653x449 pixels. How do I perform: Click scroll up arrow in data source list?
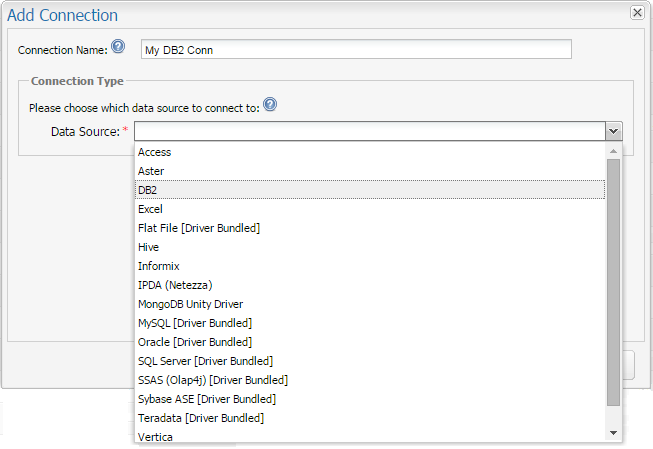tap(614, 150)
